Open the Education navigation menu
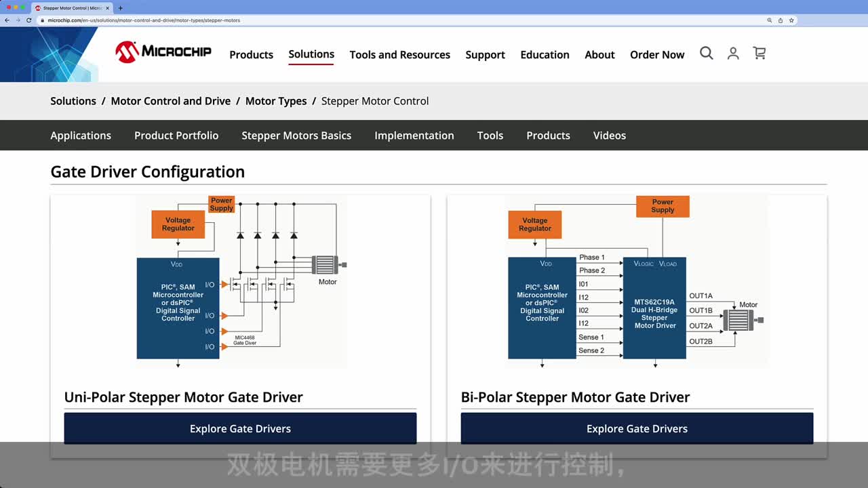868x488 pixels. point(545,55)
